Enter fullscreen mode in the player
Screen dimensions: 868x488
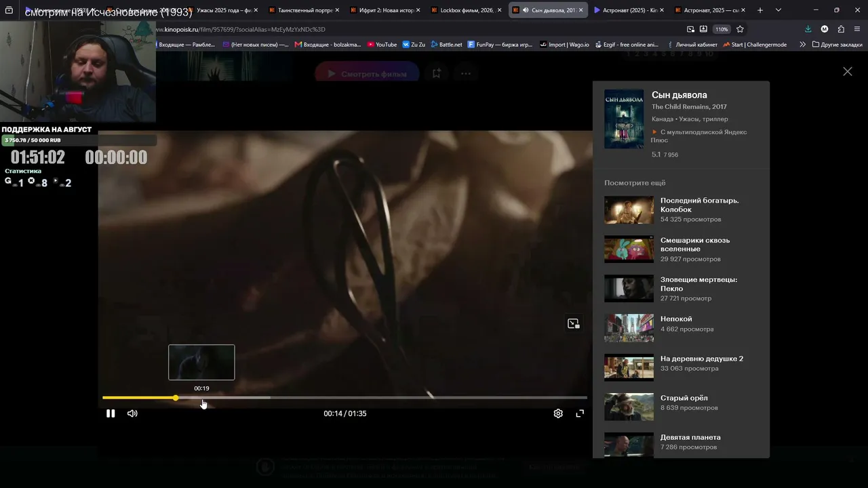pos(580,413)
